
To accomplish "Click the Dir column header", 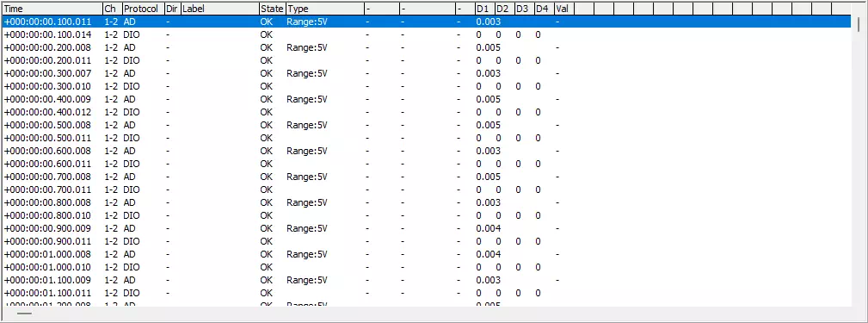I will tap(173, 9).
